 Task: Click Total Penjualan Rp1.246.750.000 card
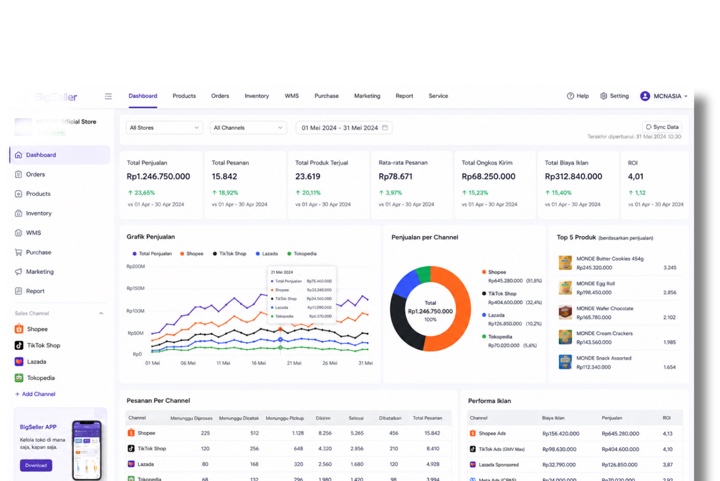click(x=161, y=185)
